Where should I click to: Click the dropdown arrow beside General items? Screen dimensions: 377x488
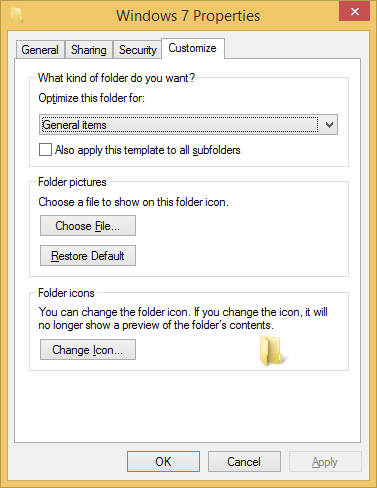coord(329,125)
